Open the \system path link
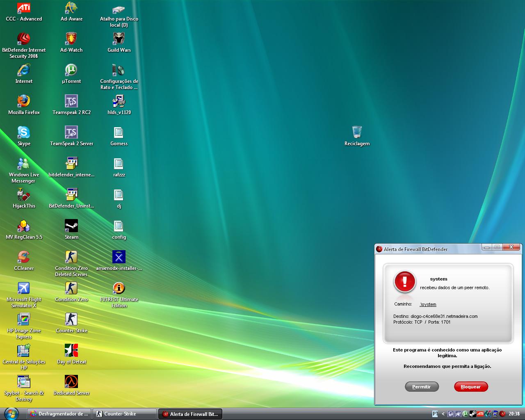 click(x=428, y=304)
